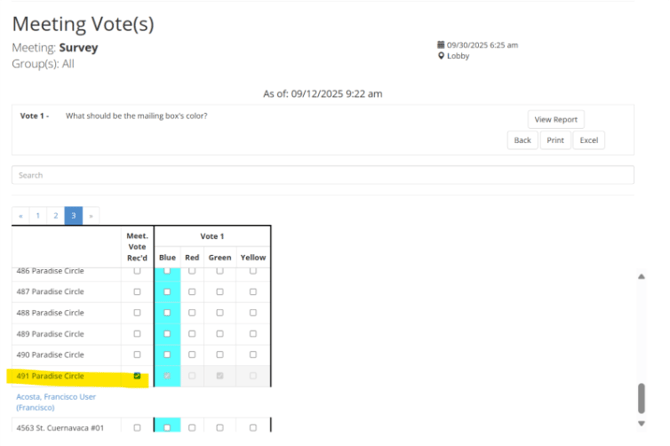The height and width of the screenshot is (446, 670).
Task: Uncheck Meet. Vote Rec'd for 491 Paradise Circle
Action: pos(137,376)
